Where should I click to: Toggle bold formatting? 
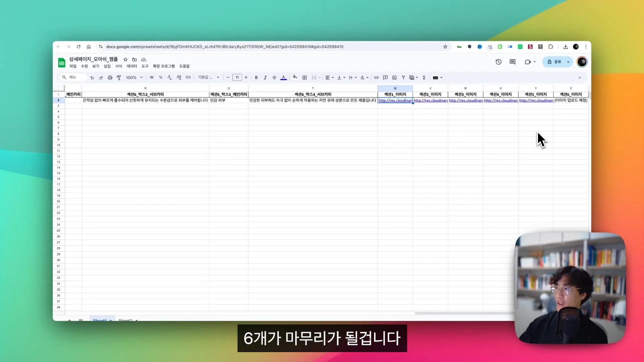click(x=256, y=77)
